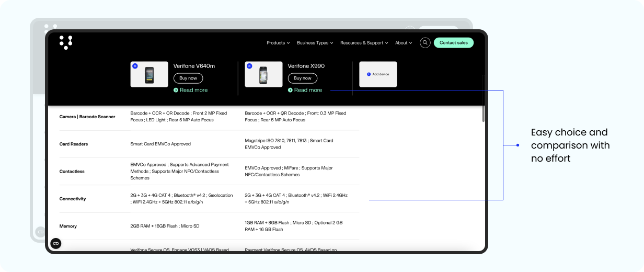Buy now for Verifone X990
The width and height of the screenshot is (644, 272).
coord(303,78)
